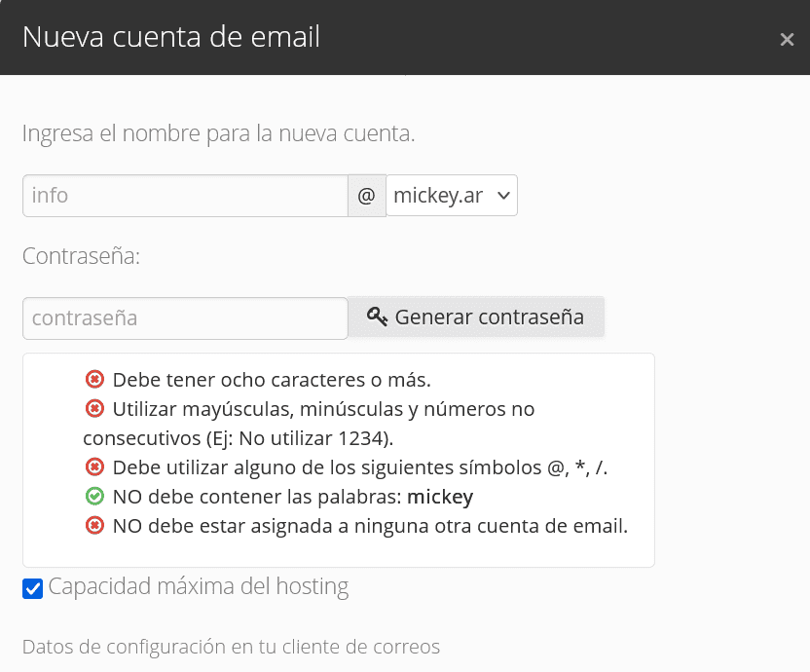Click the Ingresa el nombre instruction text
Image resolution: width=810 pixels, height=672 pixels.
pyautogui.click(x=218, y=133)
